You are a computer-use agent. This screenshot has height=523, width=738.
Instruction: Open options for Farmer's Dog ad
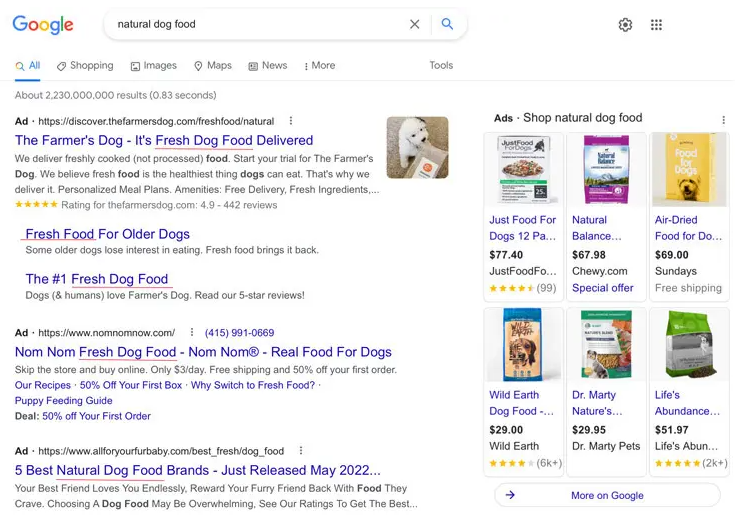(x=291, y=121)
